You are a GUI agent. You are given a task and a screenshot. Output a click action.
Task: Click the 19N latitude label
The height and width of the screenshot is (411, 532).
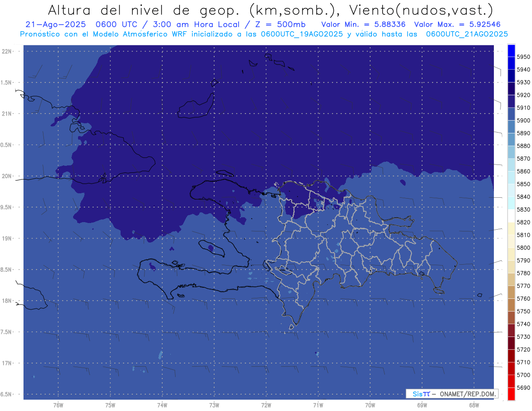coord(7,239)
